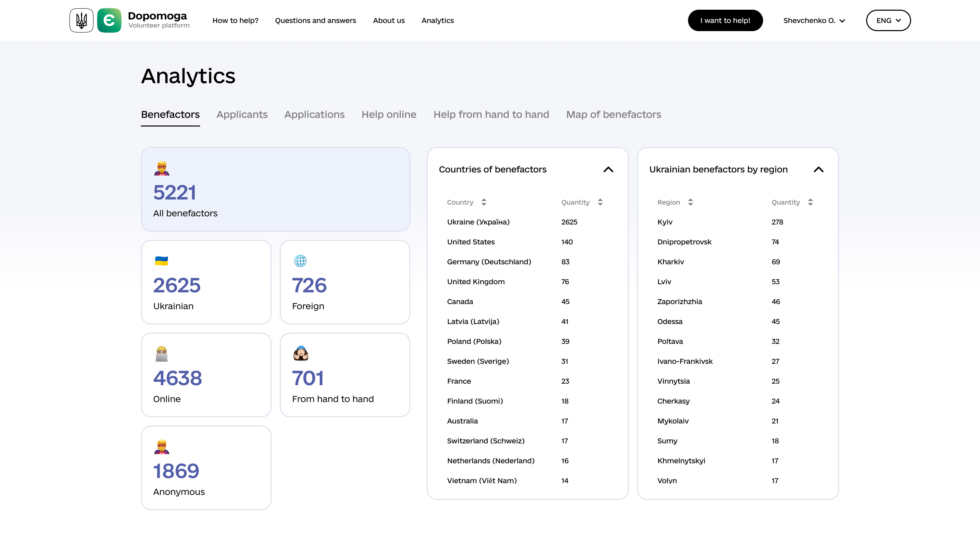The image size is (980, 551).
Task: Open the Map of benefactors tab
Action: pyautogui.click(x=613, y=115)
